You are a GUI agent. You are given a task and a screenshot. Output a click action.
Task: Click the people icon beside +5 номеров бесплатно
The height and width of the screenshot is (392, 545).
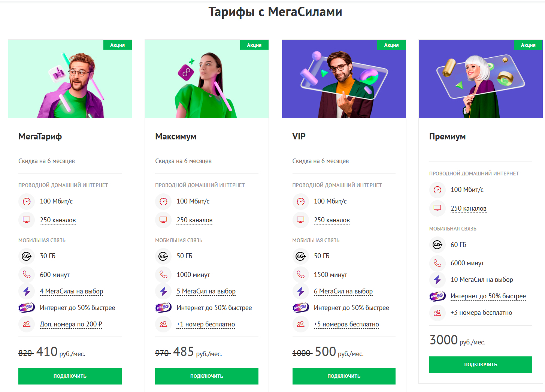click(x=301, y=324)
